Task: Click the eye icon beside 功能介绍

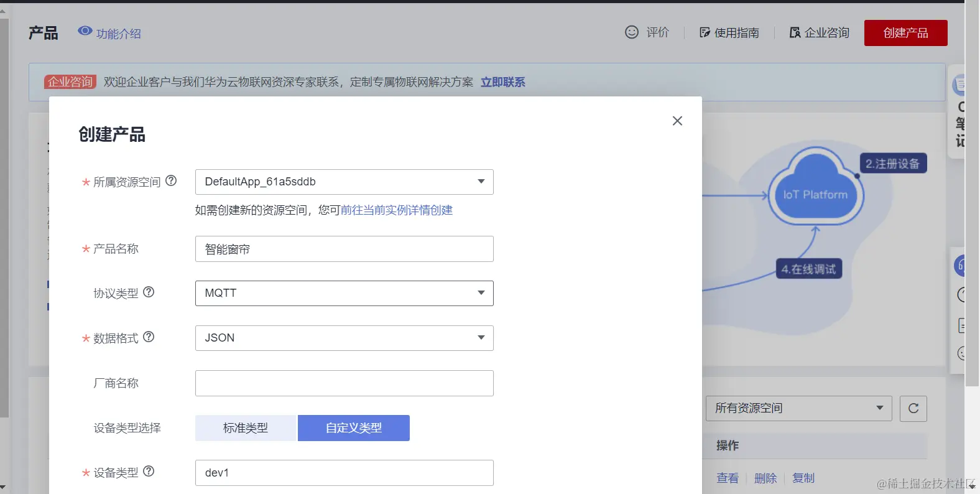Action: (85, 31)
